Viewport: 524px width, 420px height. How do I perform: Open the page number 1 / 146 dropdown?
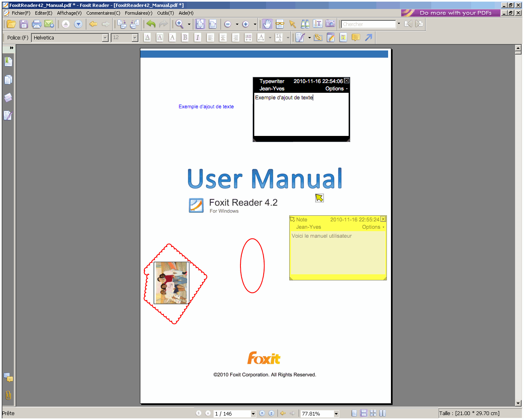click(253, 413)
